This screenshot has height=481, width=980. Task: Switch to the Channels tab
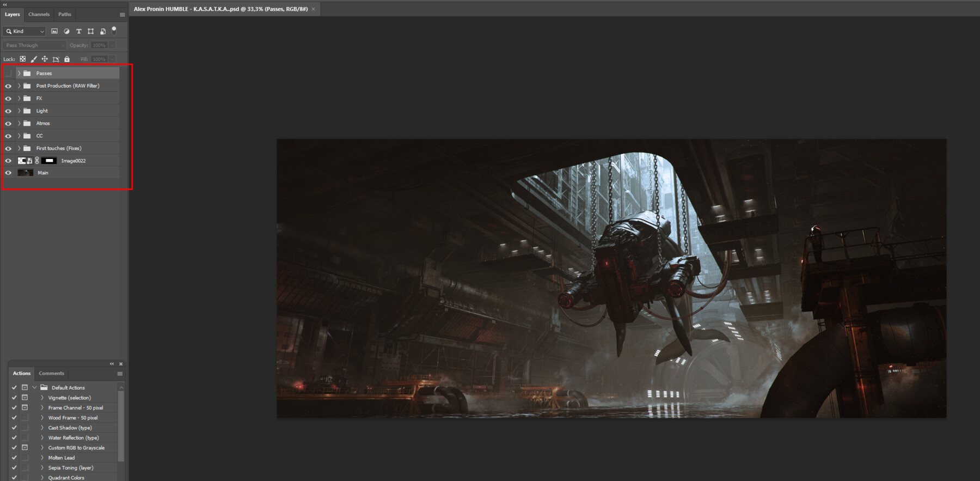[x=39, y=14]
